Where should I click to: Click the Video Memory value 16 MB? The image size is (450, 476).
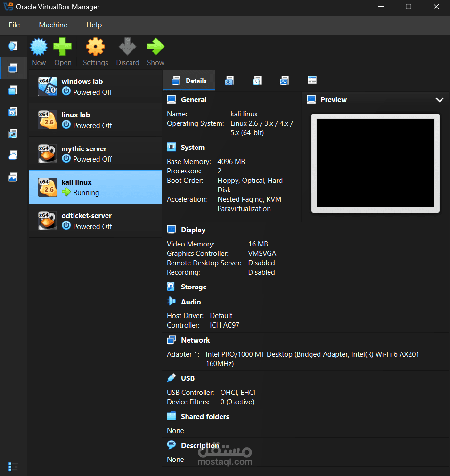258,244
